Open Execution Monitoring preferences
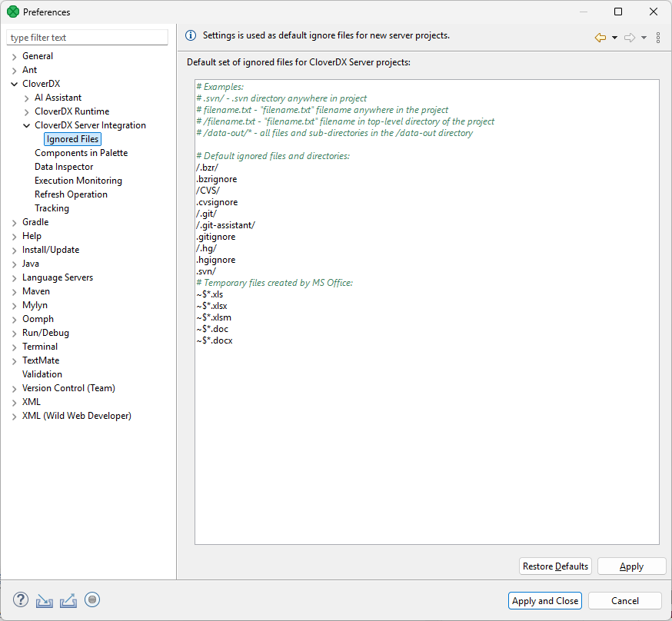Image resolution: width=672 pixels, height=621 pixels. tap(78, 181)
